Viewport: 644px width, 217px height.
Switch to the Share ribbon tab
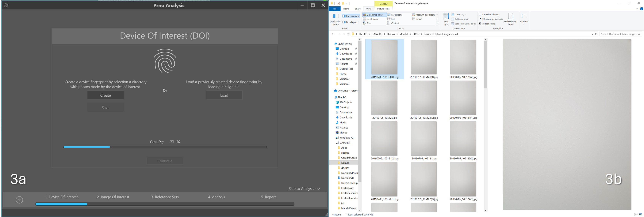[x=358, y=9]
